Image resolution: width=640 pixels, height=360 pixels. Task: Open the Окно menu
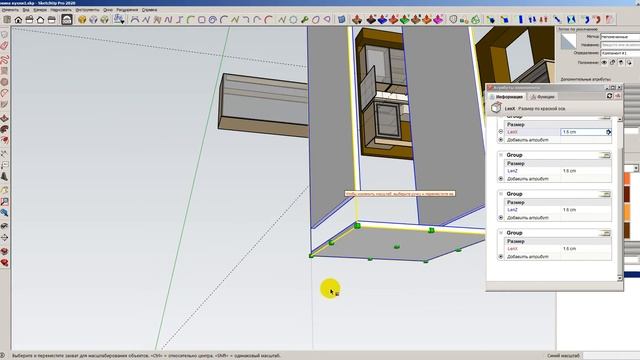[x=108, y=10]
